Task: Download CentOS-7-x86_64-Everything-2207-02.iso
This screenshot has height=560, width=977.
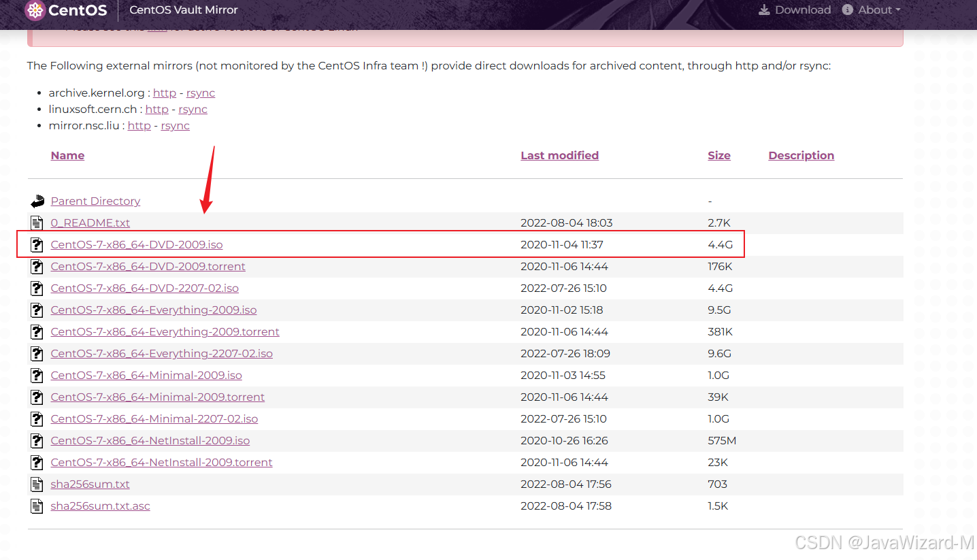Action: pos(161,354)
